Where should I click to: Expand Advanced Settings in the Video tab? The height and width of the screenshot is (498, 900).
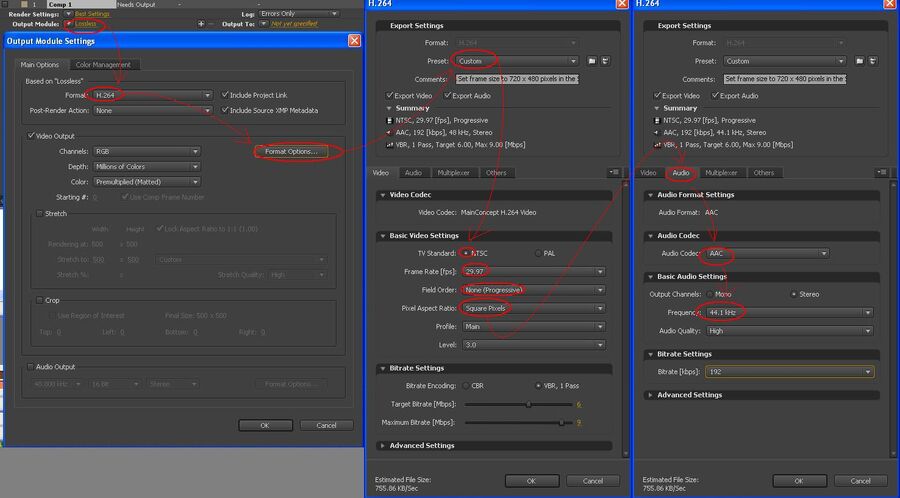pyautogui.click(x=383, y=445)
